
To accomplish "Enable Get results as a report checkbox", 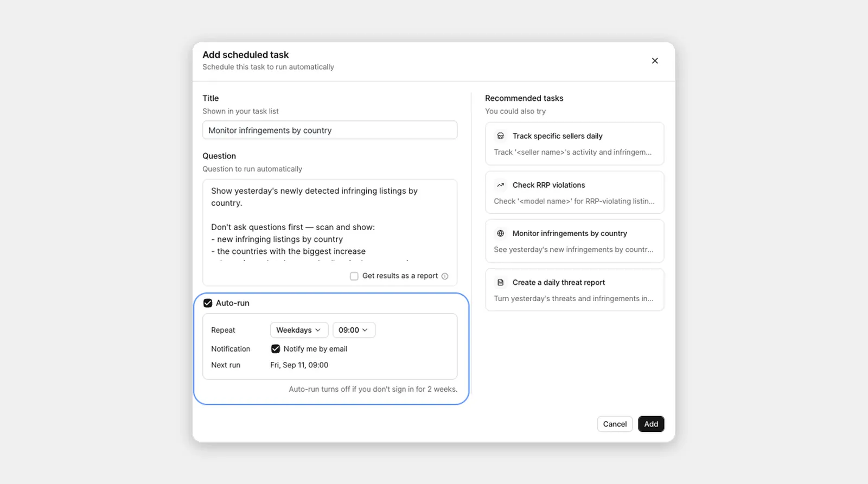I will coord(354,276).
